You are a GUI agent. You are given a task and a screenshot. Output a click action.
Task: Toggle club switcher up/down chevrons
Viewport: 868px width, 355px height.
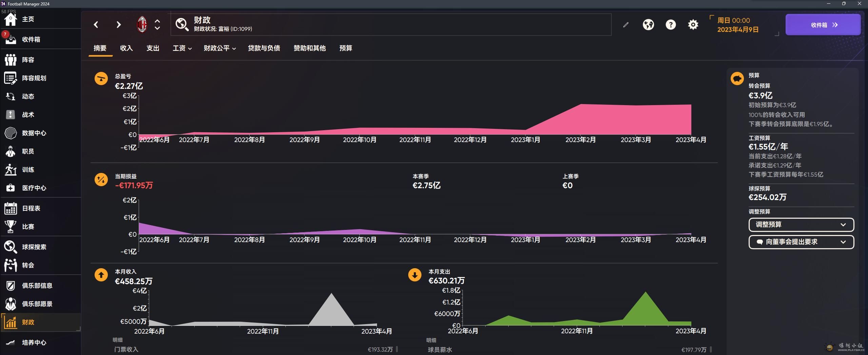[x=157, y=24]
